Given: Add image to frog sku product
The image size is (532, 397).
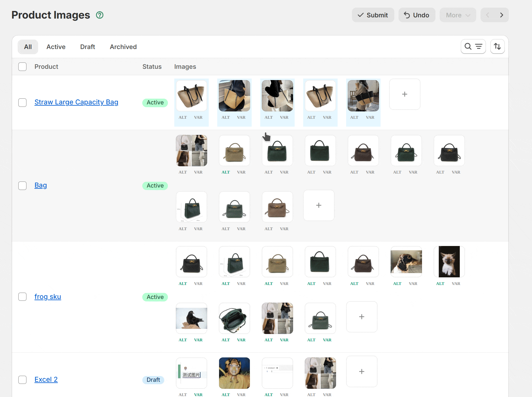Looking at the screenshot, I should tap(362, 317).
